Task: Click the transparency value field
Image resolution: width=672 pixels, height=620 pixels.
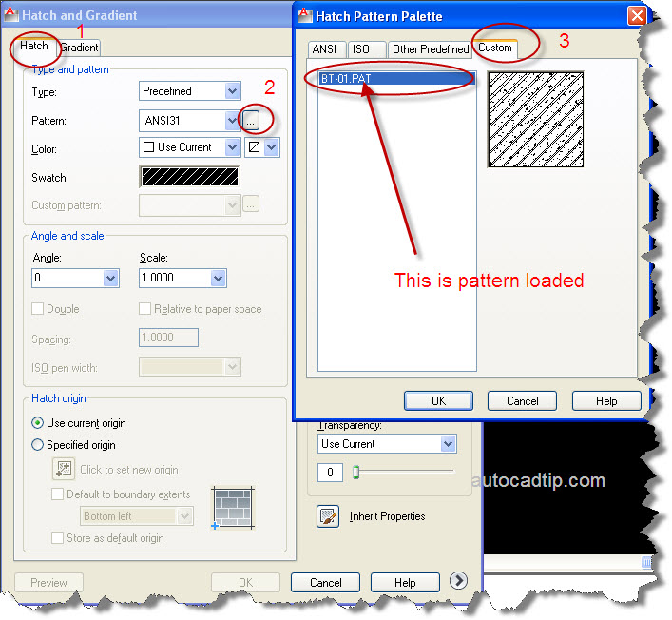Action: [x=330, y=472]
